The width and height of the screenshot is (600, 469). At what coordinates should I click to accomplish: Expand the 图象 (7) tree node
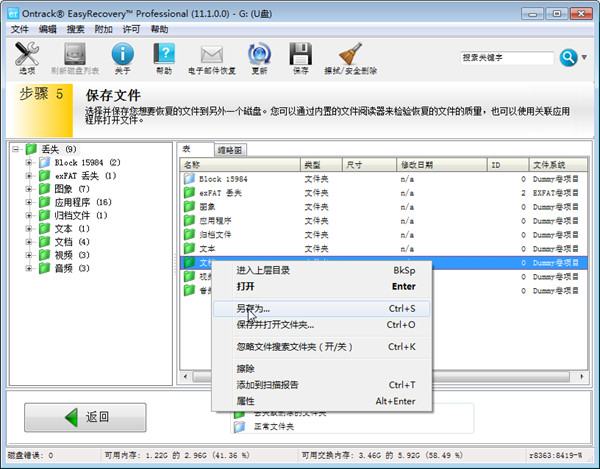[30, 189]
